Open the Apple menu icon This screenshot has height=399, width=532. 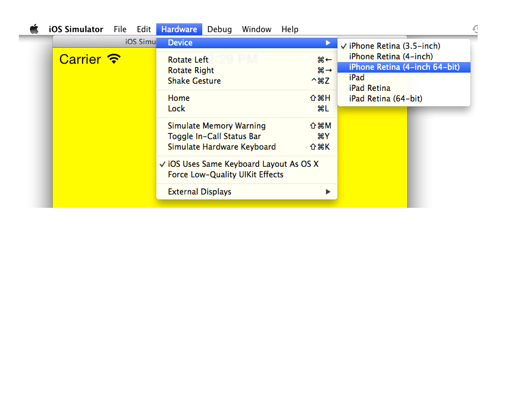pyautogui.click(x=34, y=29)
